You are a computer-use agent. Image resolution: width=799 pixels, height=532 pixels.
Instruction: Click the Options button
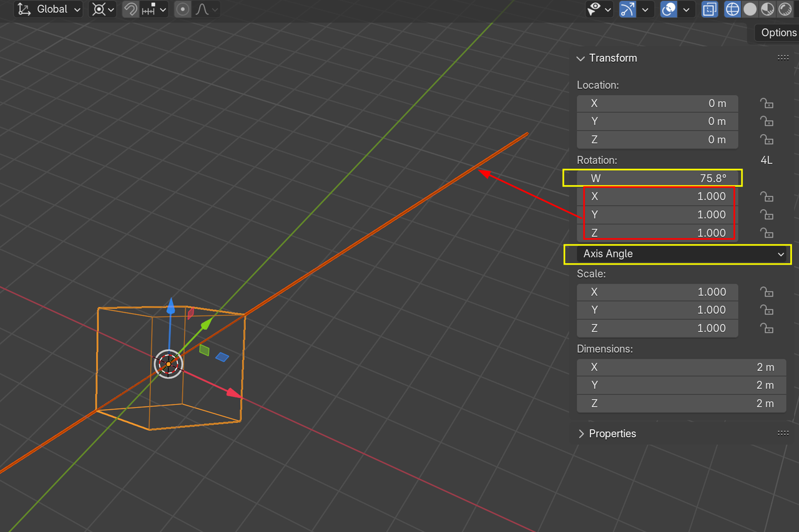(x=778, y=32)
